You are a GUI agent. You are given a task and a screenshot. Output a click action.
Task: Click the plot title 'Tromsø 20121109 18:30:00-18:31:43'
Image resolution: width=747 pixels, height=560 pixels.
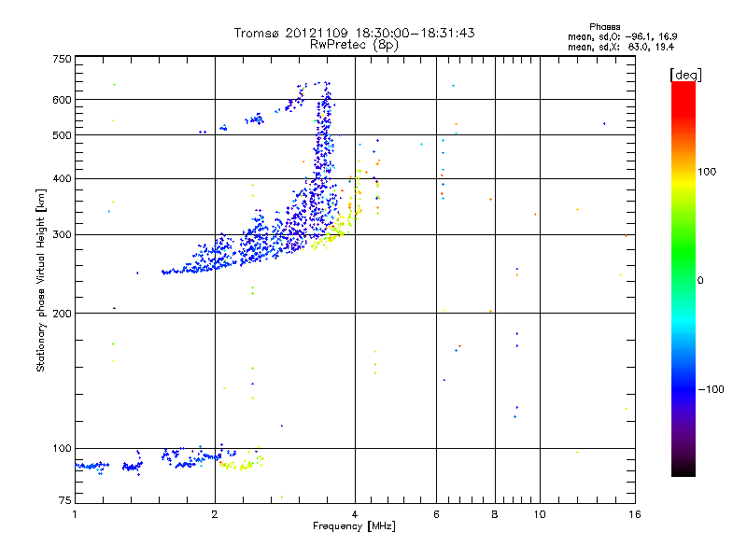(x=354, y=33)
